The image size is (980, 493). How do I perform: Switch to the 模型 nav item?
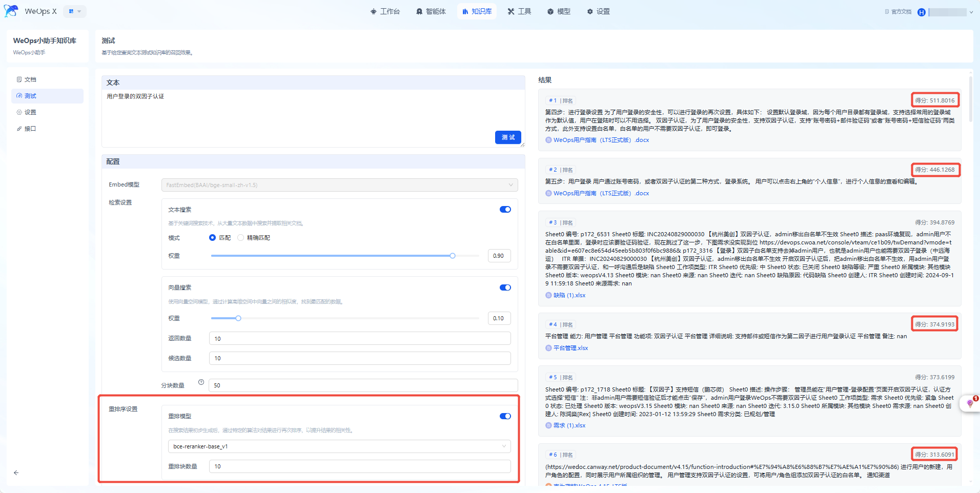tap(559, 11)
